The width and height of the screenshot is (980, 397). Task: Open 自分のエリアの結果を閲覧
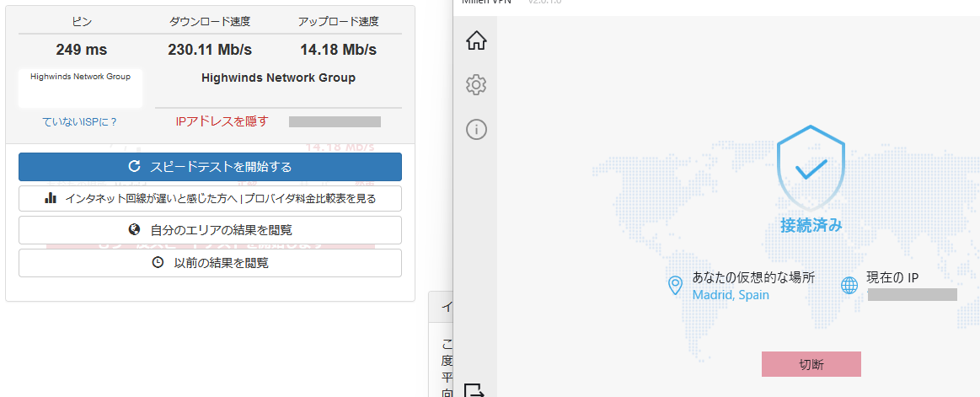(210, 230)
